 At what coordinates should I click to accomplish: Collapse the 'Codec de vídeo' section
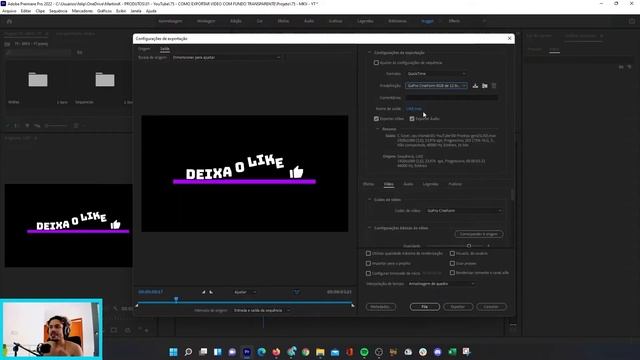coord(369,200)
